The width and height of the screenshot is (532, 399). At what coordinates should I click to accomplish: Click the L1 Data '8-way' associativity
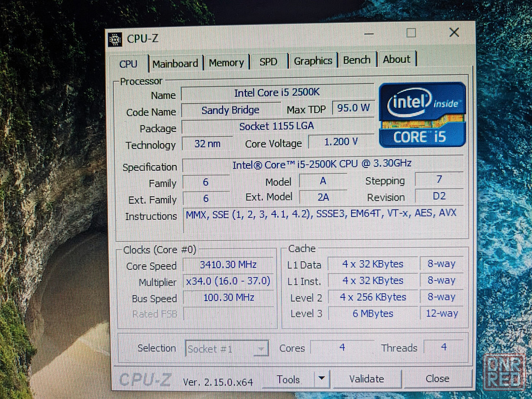pos(442,264)
